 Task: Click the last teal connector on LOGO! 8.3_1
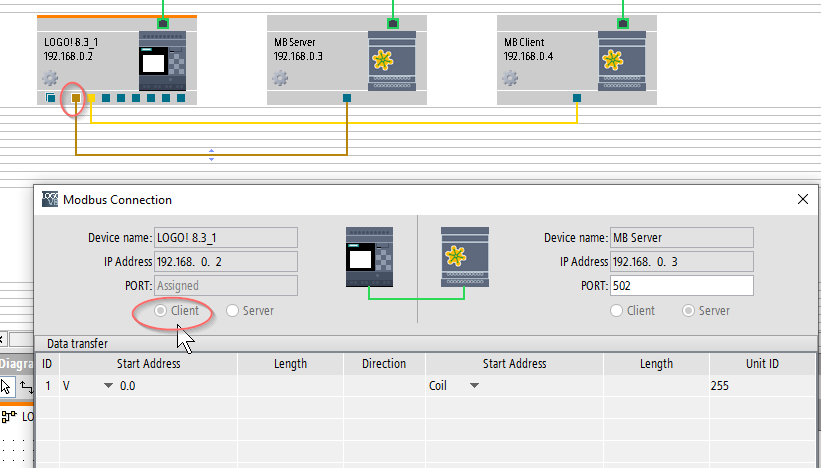click(x=181, y=98)
